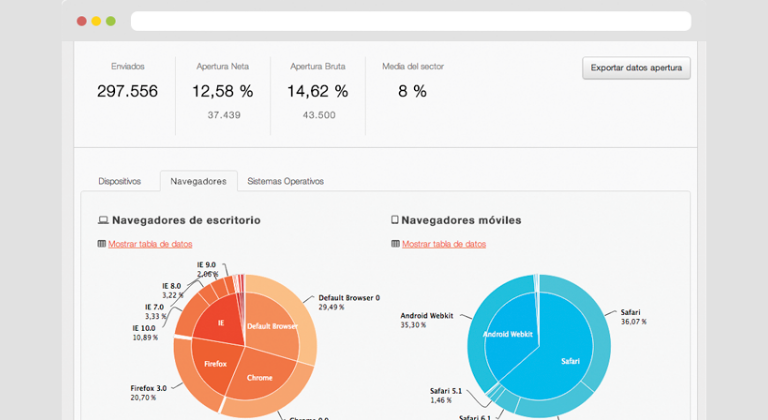Click the desktop monitor icon beside Navegadores de escritorio

102,220
